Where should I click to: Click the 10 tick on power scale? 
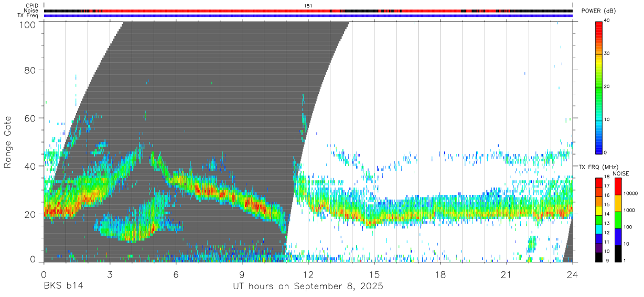pos(607,119)
